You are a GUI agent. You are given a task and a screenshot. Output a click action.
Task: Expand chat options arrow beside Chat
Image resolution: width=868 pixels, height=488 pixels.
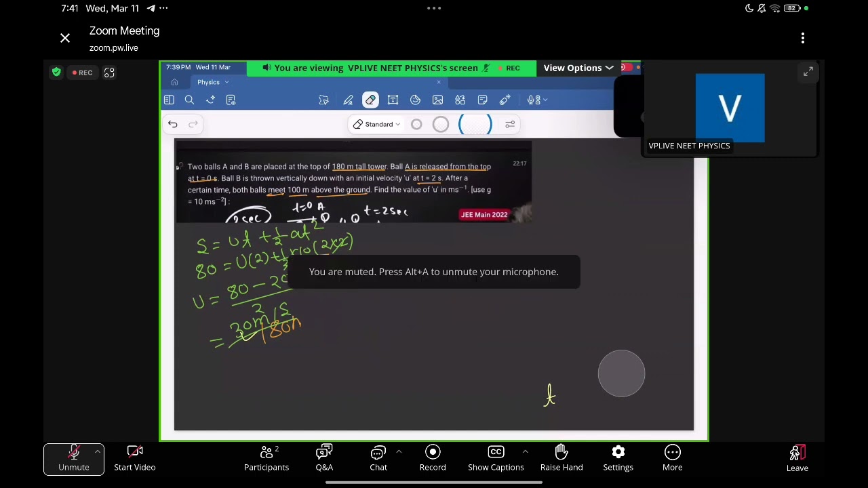[399, 451]
